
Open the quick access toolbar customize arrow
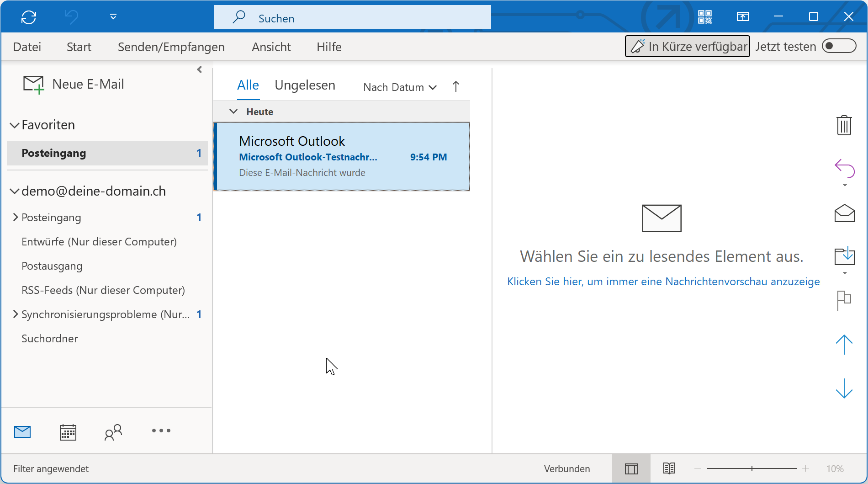[113, 17]
